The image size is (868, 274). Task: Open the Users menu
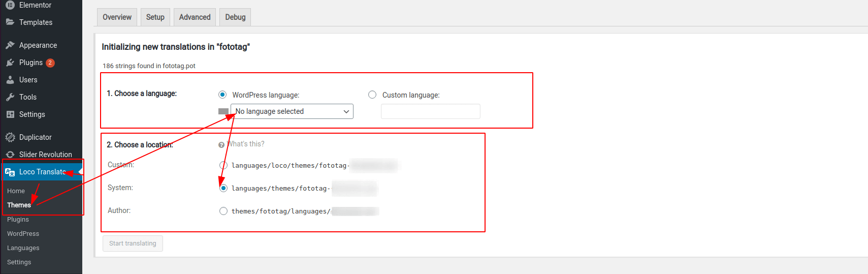click(x=28, y=80)
